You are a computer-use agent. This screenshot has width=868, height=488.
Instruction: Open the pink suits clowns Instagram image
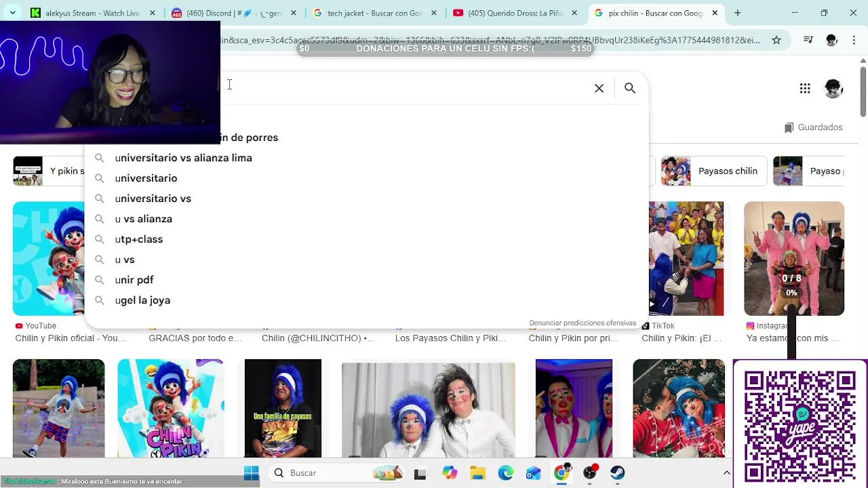tap(794, 258)
